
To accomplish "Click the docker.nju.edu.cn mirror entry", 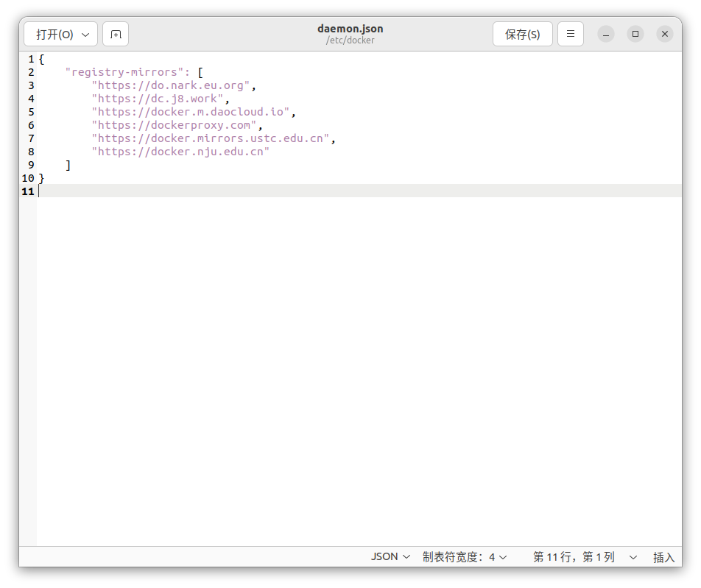I will (180, 152).
